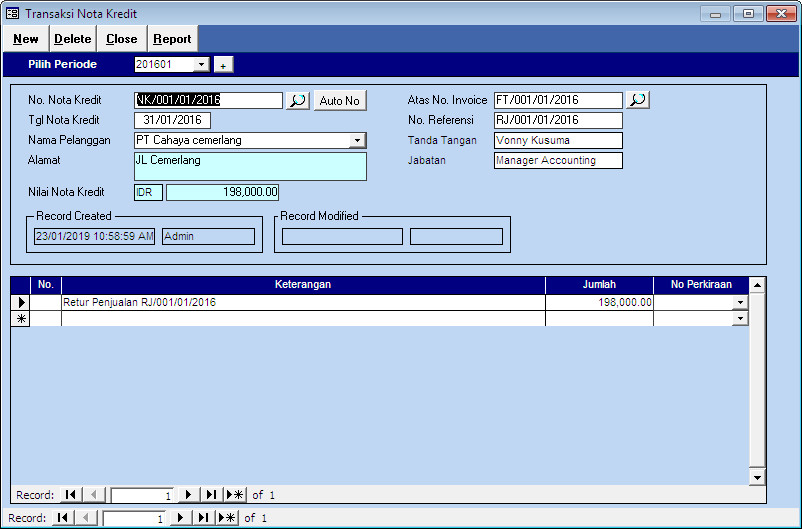Click the Keterangan column header
Screen dimensions: 802x529
[303, 284]
